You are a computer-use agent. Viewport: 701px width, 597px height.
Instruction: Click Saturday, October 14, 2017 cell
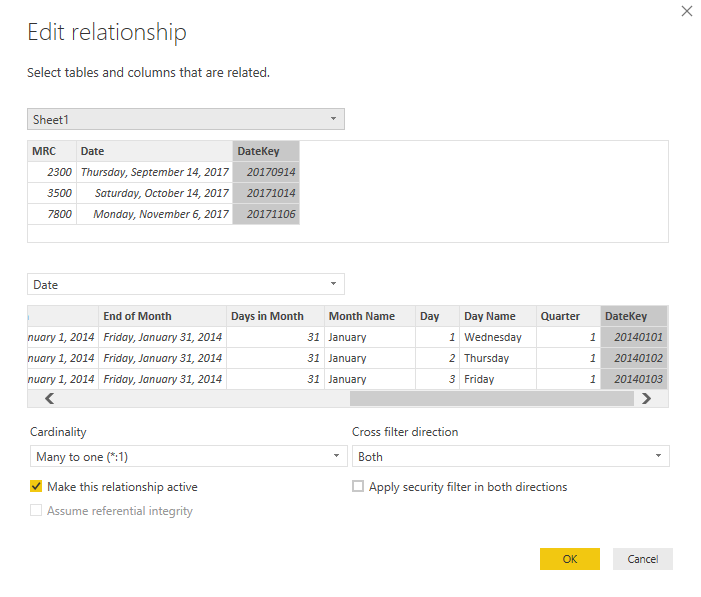click(x=154, y=193)
